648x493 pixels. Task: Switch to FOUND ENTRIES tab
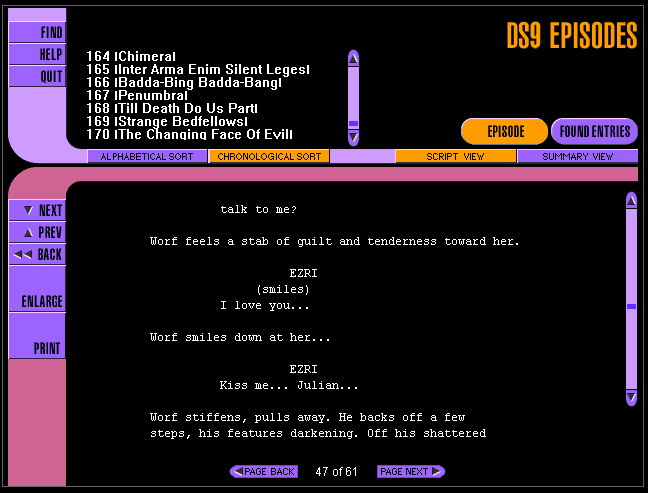coord(594,131)
